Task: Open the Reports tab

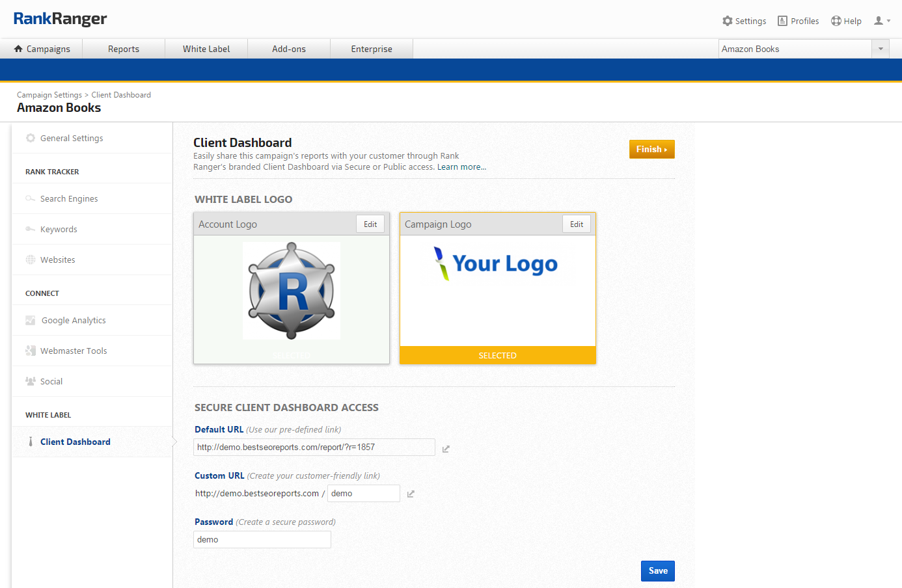Action: click(x=124, y=49)
